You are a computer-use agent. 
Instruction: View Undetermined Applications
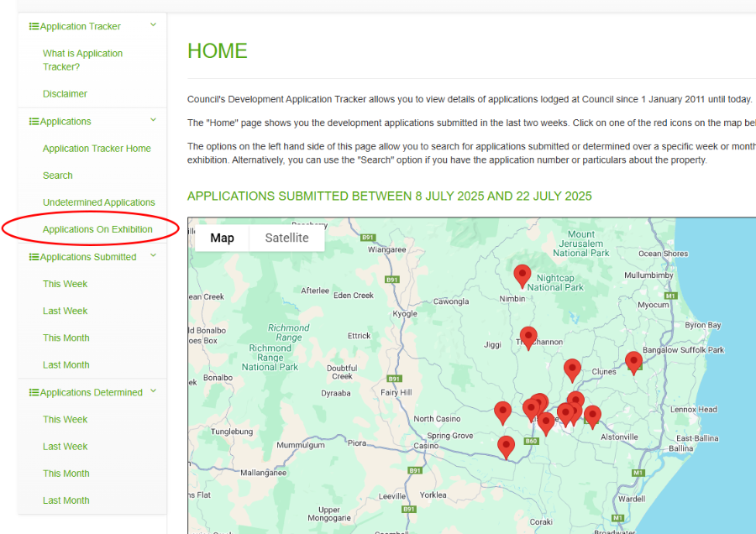(x=99, y=202)
